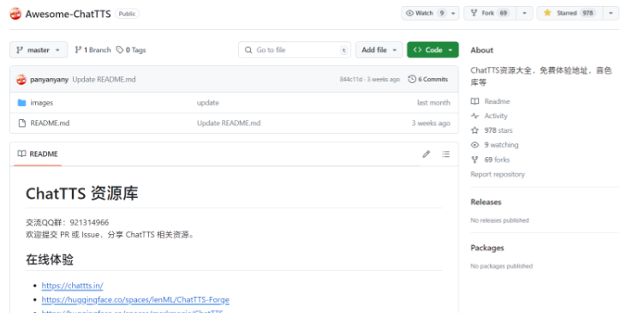Click the '3 weeks ago' timestamp for README.md

click(431, 123)
